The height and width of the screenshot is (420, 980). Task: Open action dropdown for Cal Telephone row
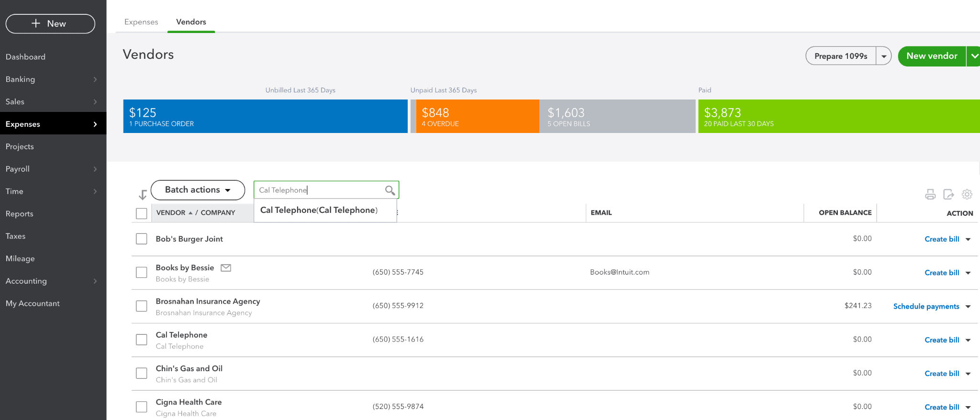tap(968, 340)
